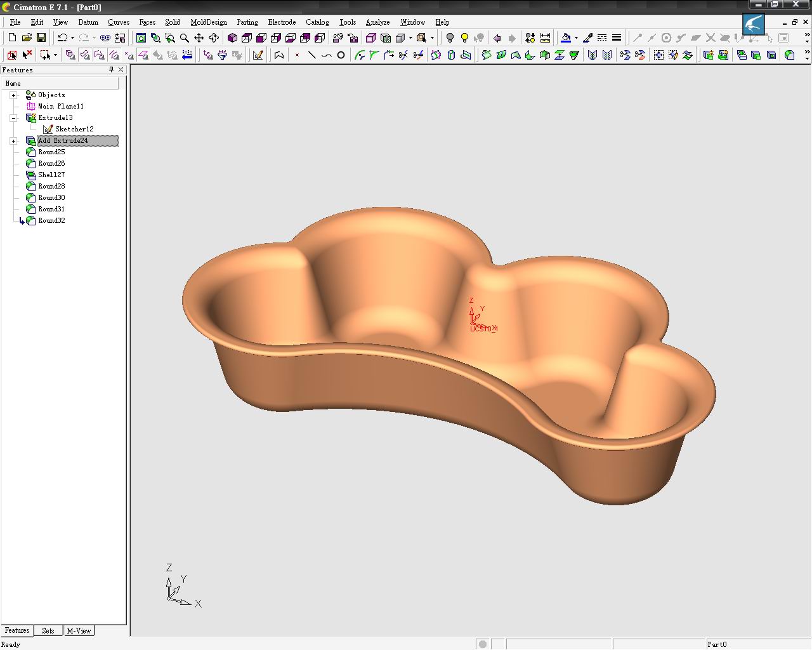This screenshot has width=812, height=650.
Task: Click the Name column header
Action: [60, 83]
